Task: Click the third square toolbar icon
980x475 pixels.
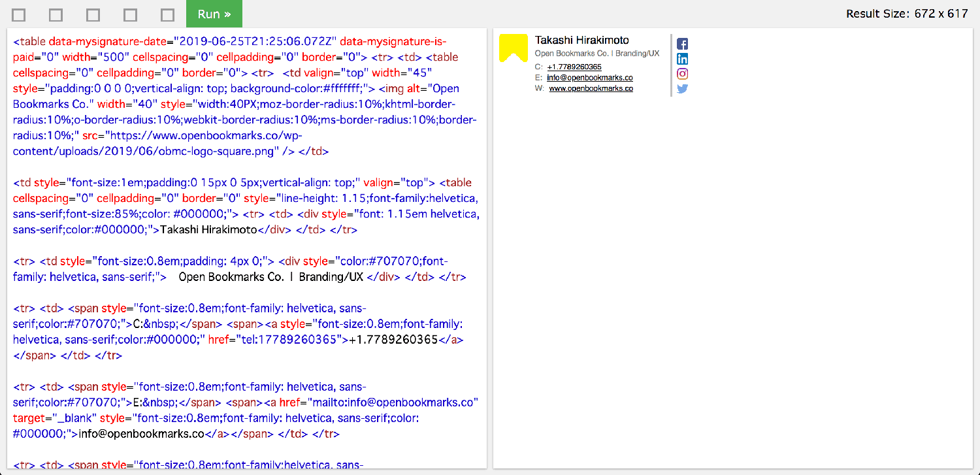Action: point(93,14)
